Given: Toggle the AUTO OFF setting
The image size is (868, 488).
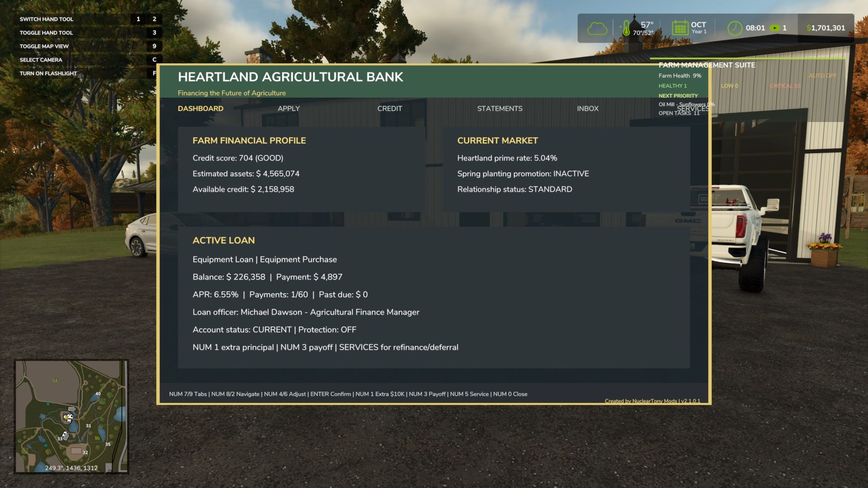Looking at the screenshot, I should click(822, 76).
